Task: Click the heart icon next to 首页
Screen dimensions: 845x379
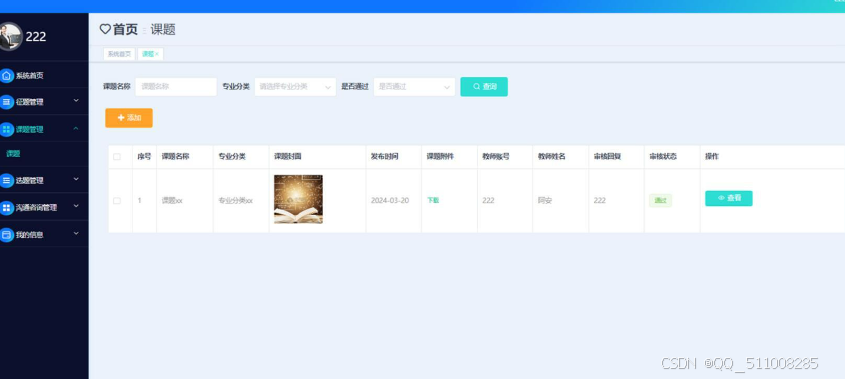Action: click(105, 29)
